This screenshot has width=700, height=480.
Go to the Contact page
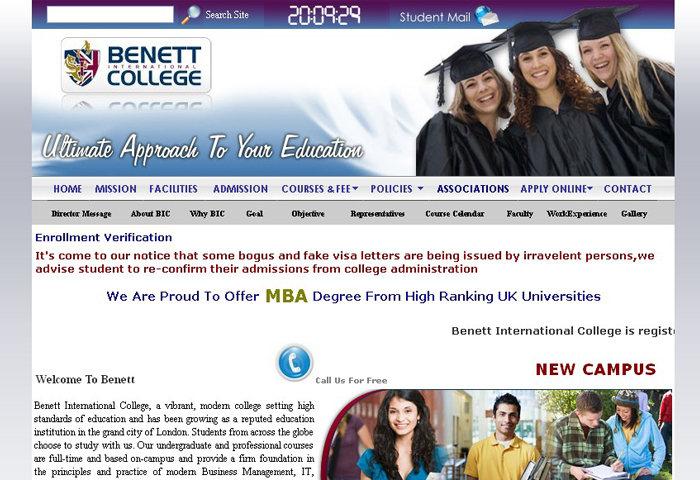628,189
